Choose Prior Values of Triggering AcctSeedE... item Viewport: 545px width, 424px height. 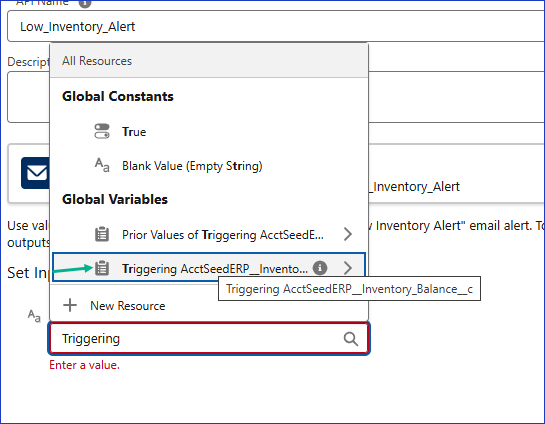click(x=209, y=235)
